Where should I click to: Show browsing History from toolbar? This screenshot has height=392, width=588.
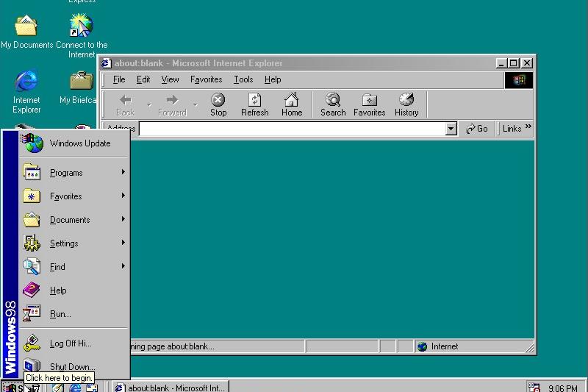406,104
